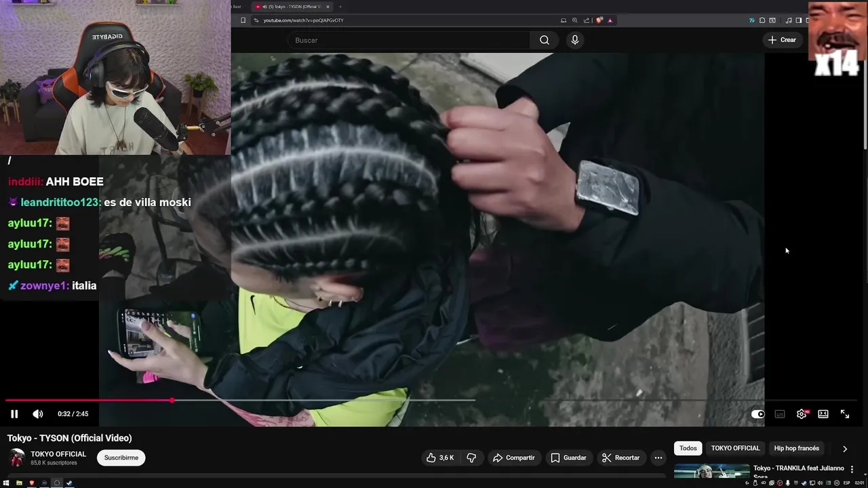Open the Windows Start menu
Image resolution: width=868 pixels, height=488 pixels.
click(x=7, y=483)
